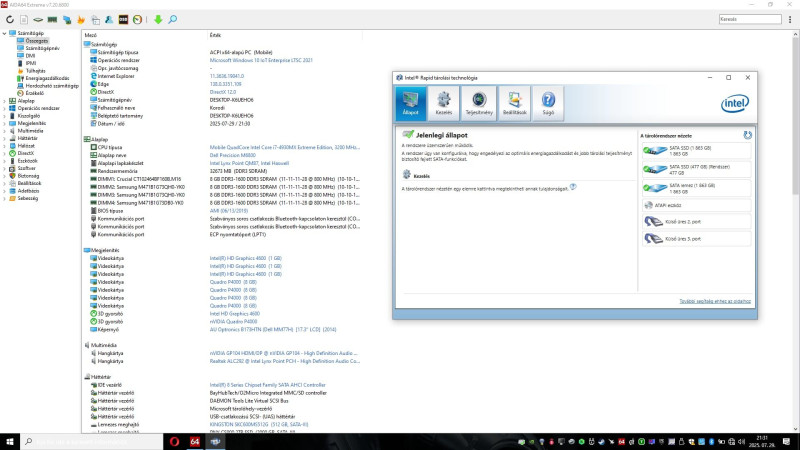Select Számítógépnév in the sidebar tree
This screenshot has height=450, width=800.
pos(42,48)
